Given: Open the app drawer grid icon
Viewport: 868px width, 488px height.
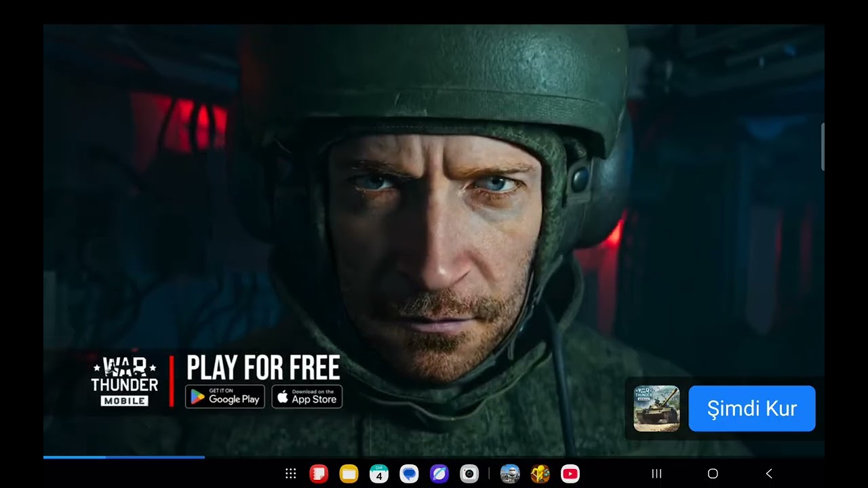Looking at the screenshot, I should pyautogui.click(x=291, y=474).
